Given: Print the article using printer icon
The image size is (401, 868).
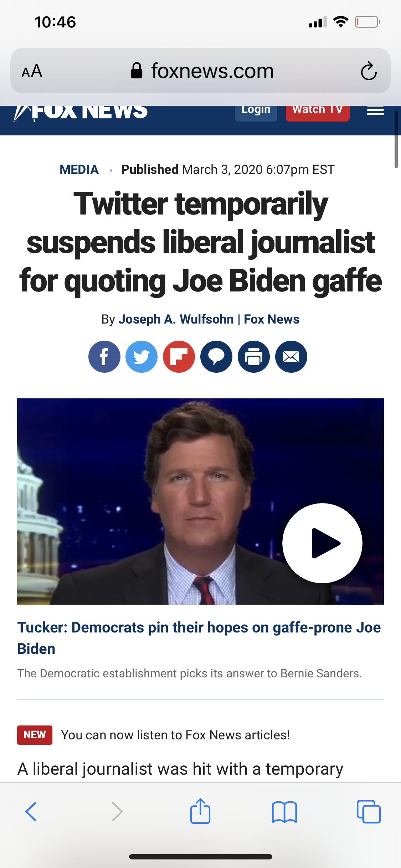Looking at the screenshot, I should click(254, 357).
